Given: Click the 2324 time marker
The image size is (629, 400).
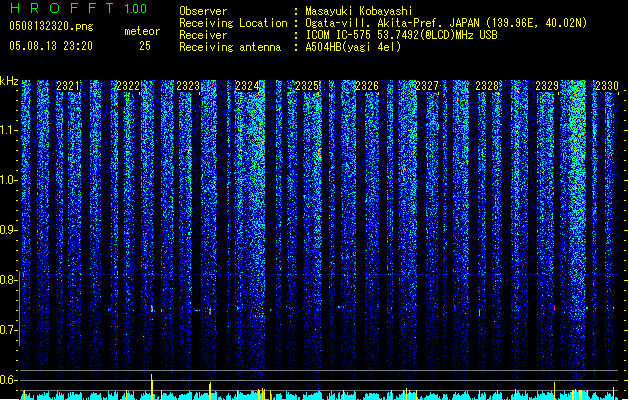Looking at the screenshot, I should pos(248,86).
